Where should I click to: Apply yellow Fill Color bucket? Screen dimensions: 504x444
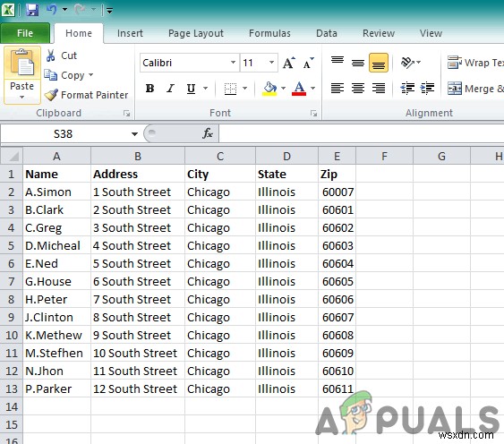(x=269, y=89)
